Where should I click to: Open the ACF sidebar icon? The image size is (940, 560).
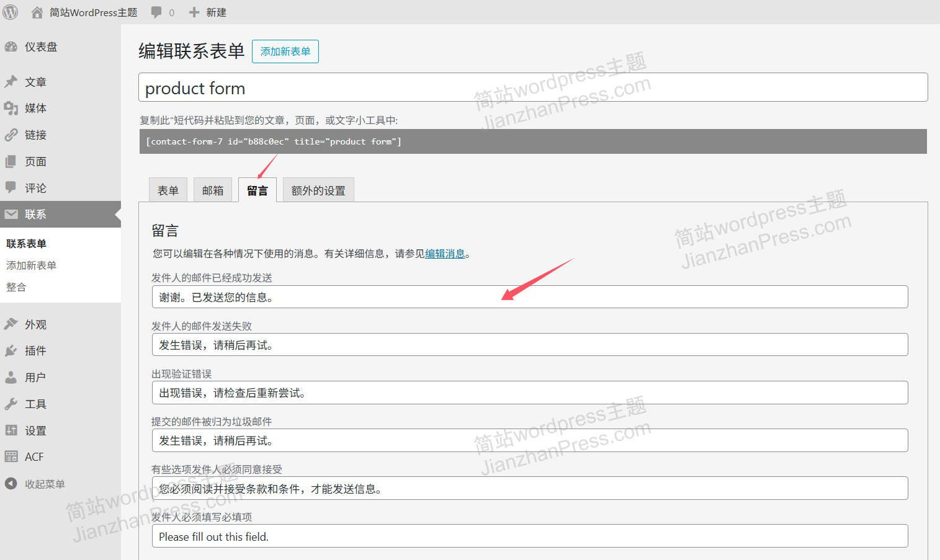[x=12, y=456]
